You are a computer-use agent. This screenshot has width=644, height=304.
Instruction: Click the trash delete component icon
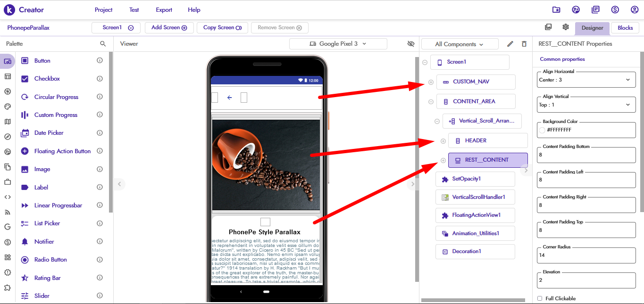coord(524,44)
